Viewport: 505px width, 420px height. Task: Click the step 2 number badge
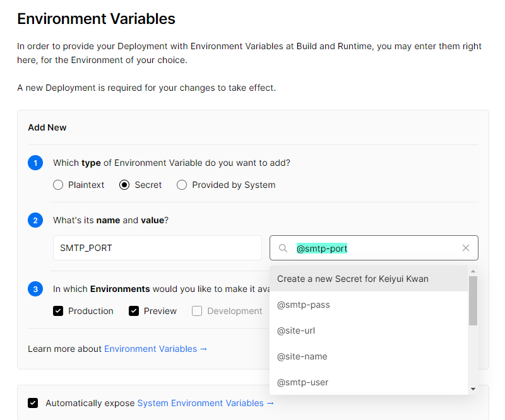tap(35, 220)
